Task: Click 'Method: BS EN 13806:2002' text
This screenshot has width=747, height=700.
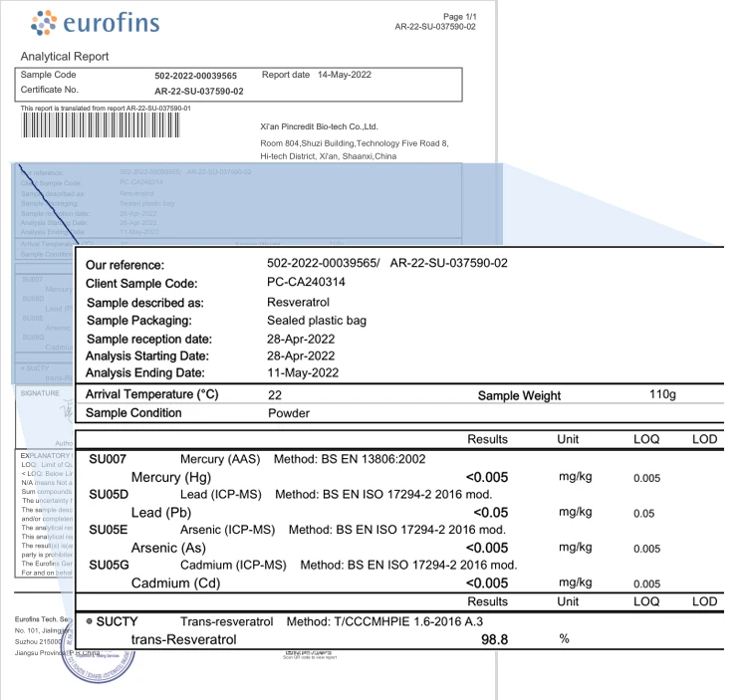Action: 350,459
